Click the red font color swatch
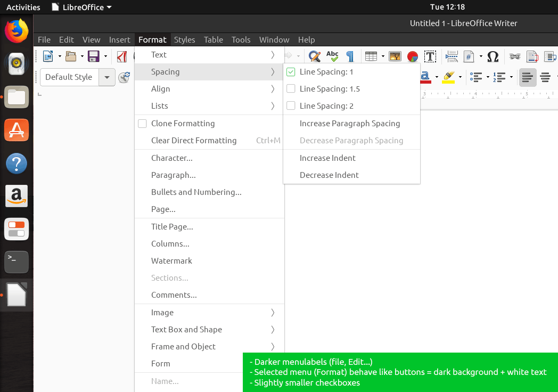 point(425,77)
